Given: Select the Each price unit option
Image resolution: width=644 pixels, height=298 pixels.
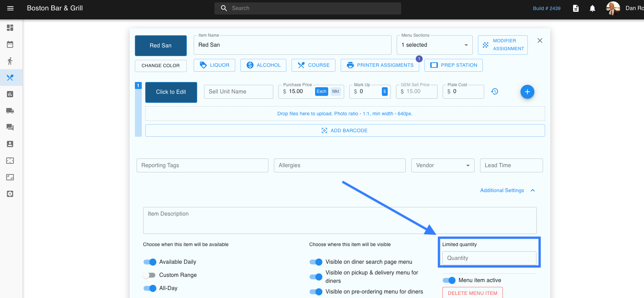Looking at the screenshot, I should [x=321, y=91].
